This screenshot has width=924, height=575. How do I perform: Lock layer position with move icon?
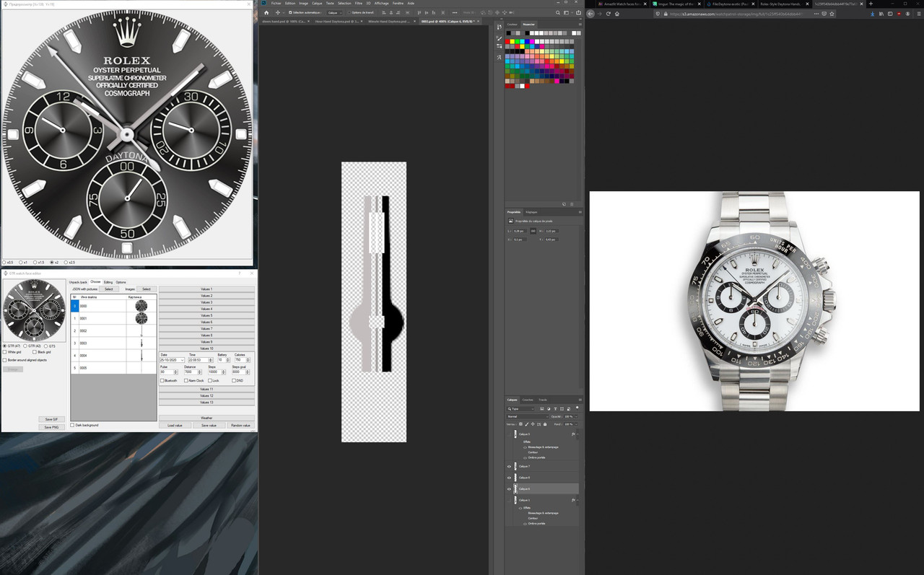[x=532, y=423]
